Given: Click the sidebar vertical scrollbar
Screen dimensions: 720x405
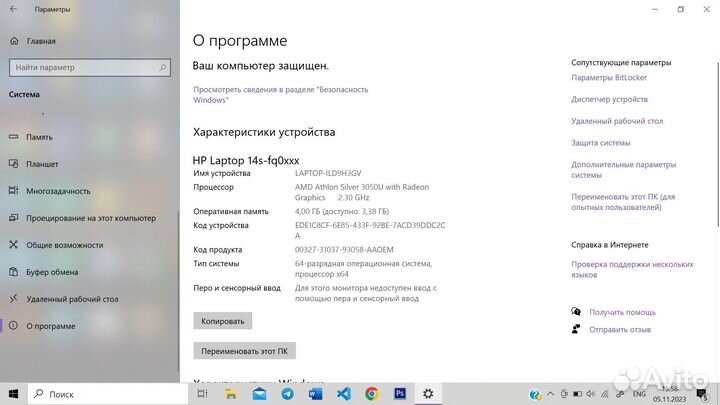Looking at the screenshot, I should coord(178,290).
